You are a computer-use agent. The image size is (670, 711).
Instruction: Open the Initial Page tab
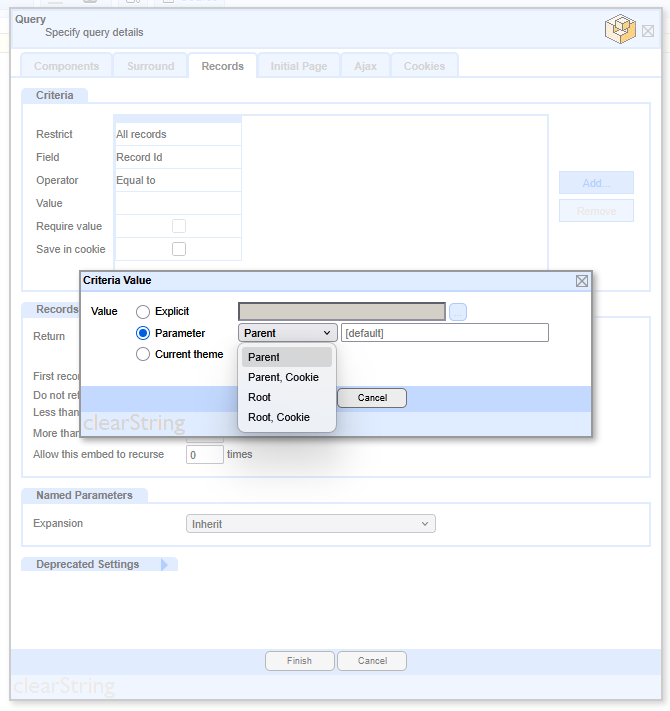[x=298, y=66]
